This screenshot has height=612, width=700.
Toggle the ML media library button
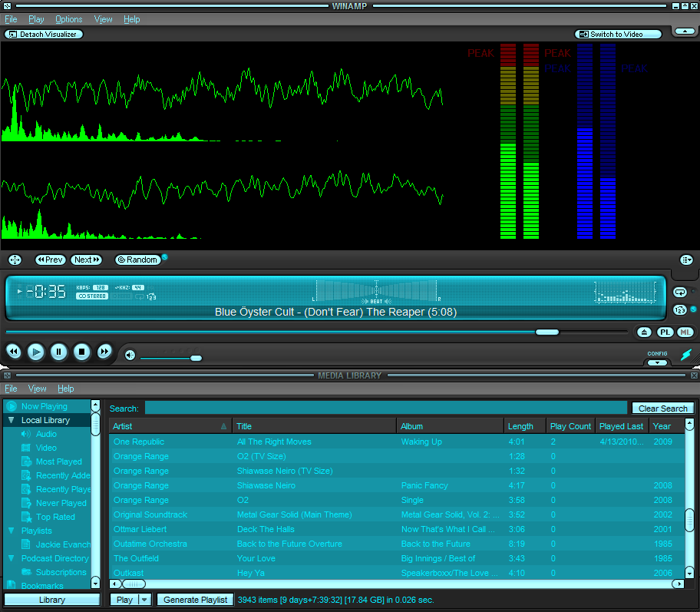685,332
